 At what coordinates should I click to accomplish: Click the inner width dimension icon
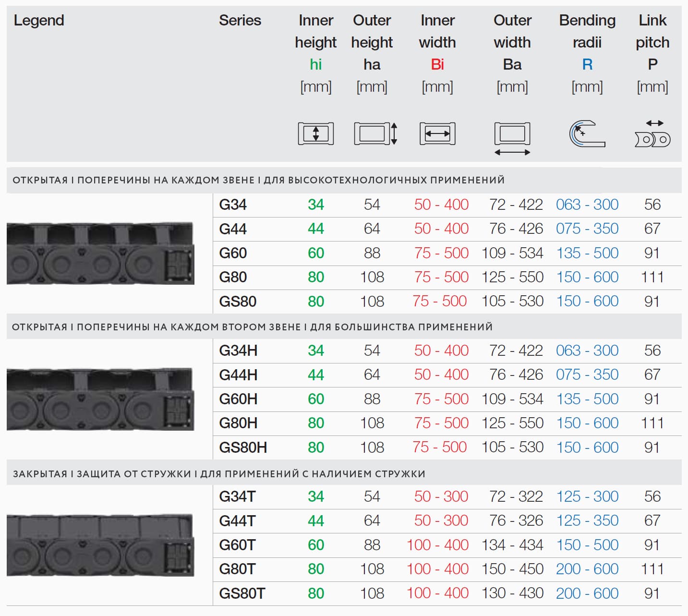(437, 133)
